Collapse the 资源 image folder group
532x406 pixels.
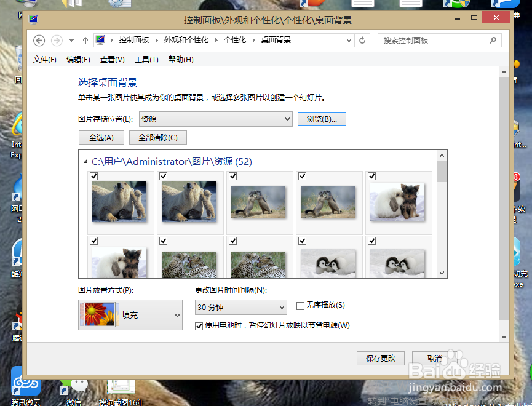tap(85, 159)
